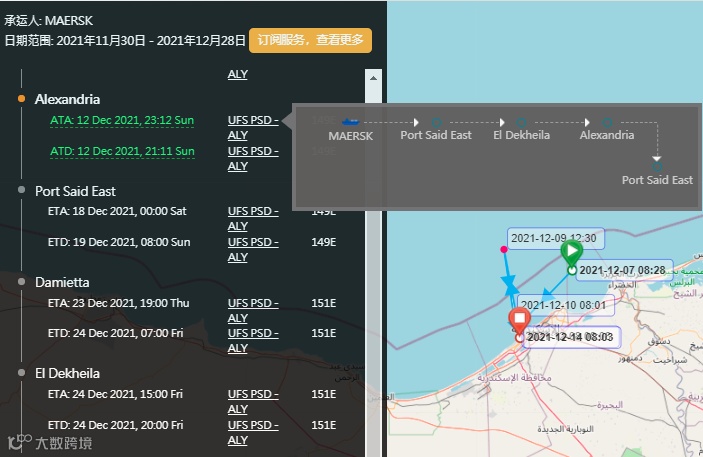This screenshot has height=457, width=703.
Task: Click the red stop end marker on map
Action: 519,319
